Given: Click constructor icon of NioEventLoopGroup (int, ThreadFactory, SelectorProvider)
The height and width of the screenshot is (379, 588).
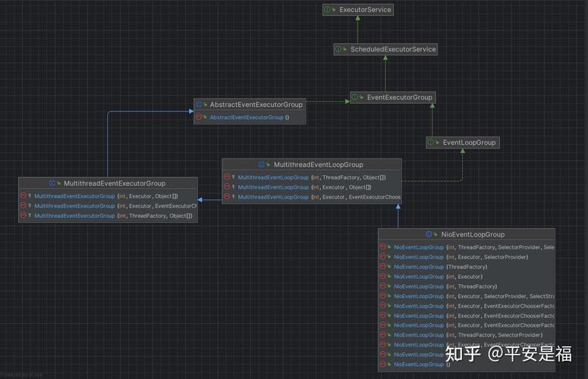Looking at the screenshot, I should click(383, 334).
